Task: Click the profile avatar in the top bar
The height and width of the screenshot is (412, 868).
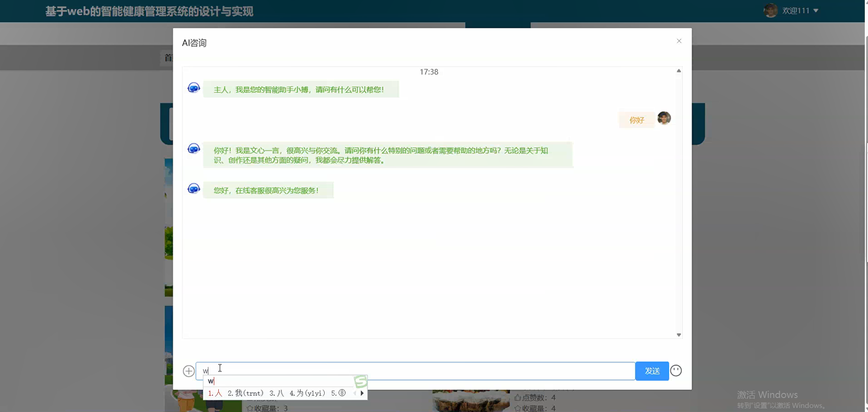Action: [x=770, y=10]
